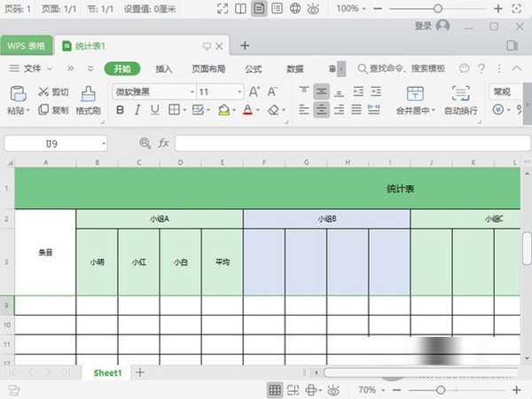Click the Auto Wrap (自动换行) icon

coord(460,93)
